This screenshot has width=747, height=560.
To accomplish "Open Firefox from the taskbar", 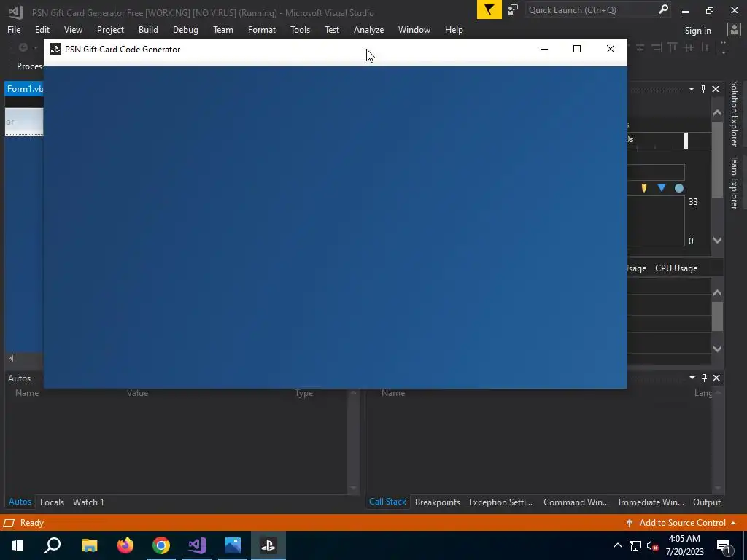I will (125, 545).
